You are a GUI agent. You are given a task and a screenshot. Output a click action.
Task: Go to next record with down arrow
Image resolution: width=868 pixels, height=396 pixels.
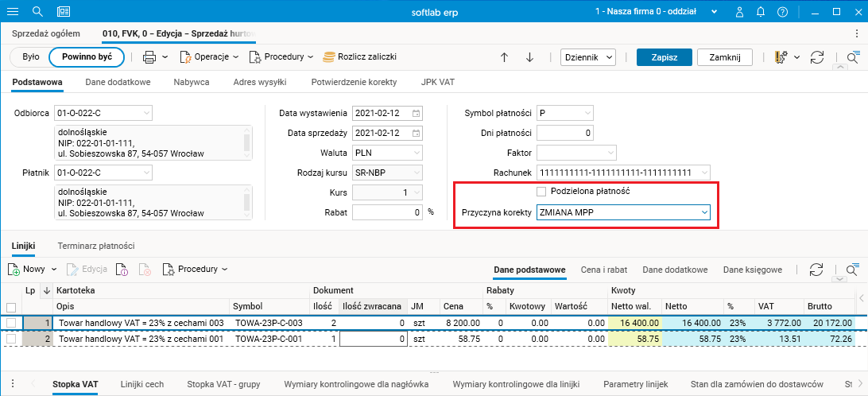pyautogui.click(x=529, y=57)
